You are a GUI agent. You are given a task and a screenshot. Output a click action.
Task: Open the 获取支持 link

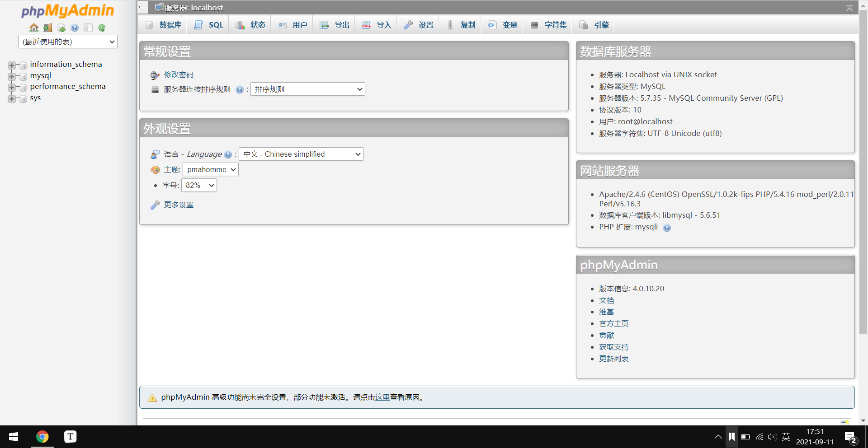point(614,347)
